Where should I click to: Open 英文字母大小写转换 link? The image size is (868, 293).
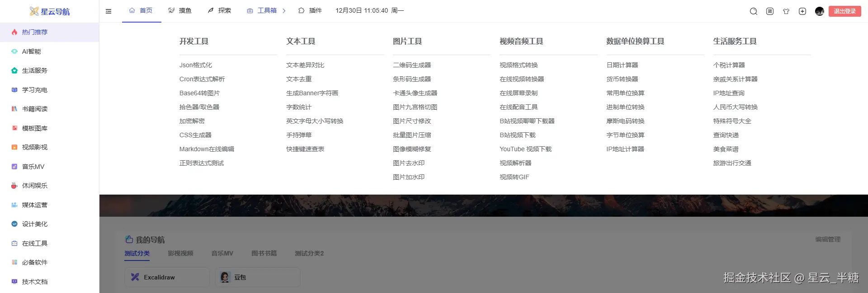pos(315,121)
